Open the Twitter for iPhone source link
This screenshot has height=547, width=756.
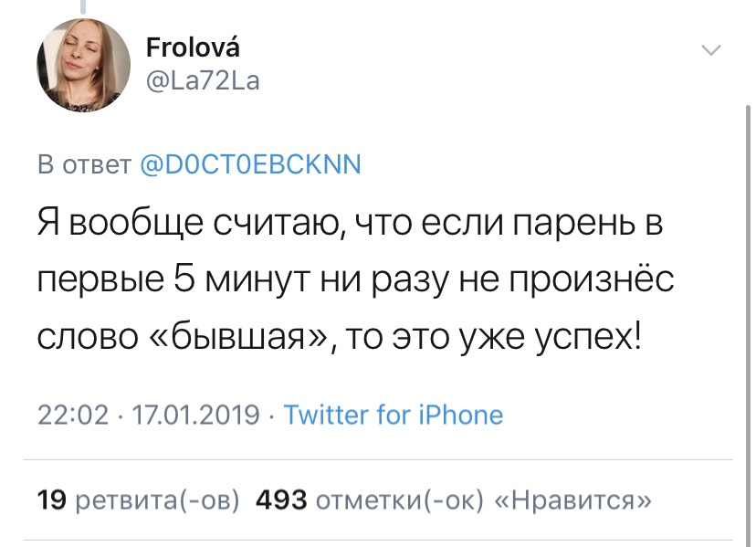[394, 415]
